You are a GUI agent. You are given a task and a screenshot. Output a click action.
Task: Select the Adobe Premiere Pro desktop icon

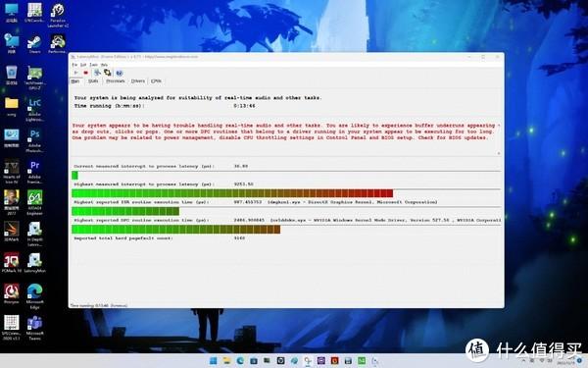34,172
